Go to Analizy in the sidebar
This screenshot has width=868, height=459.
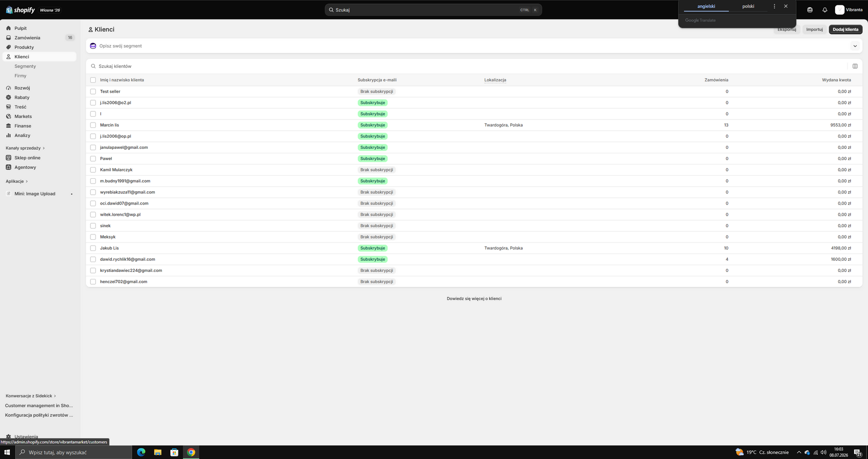tap(22, 135)
